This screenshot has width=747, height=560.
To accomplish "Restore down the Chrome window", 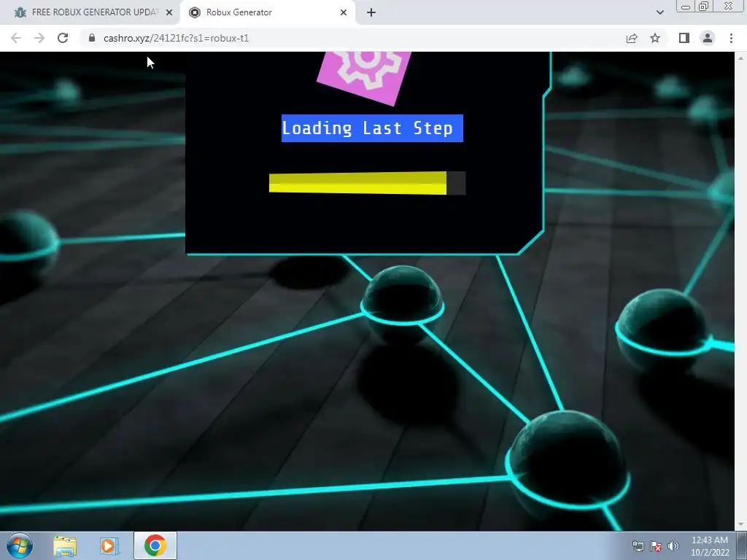I will point(704,7).
